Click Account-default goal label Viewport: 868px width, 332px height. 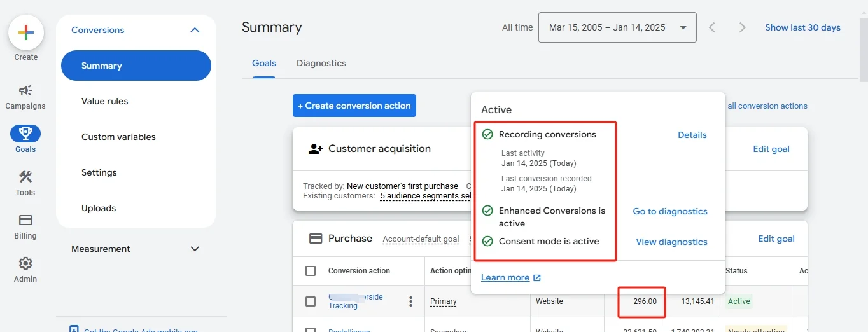pyautogui.click(x=421, y=239)
